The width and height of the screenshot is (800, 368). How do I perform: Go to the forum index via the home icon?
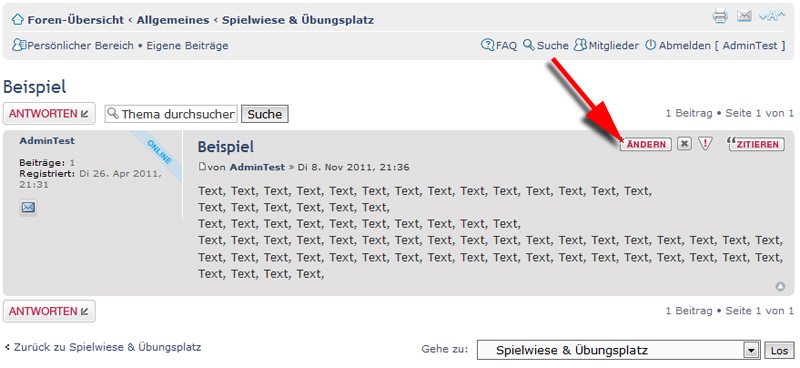[x=18, y=20]
